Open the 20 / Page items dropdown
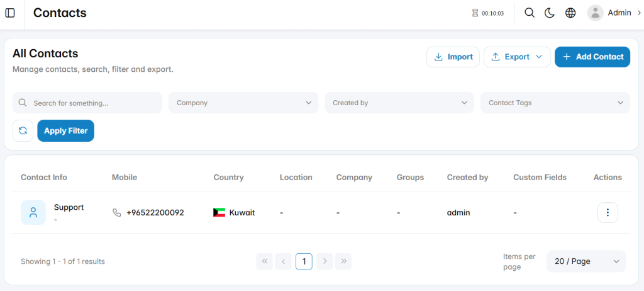644x291 pixels. (586, 261)
